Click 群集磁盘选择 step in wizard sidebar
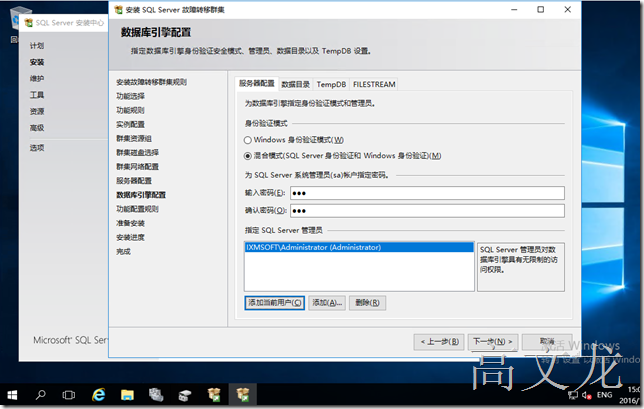Viewport: 644px width, 409px height. (x=137, y=152)
